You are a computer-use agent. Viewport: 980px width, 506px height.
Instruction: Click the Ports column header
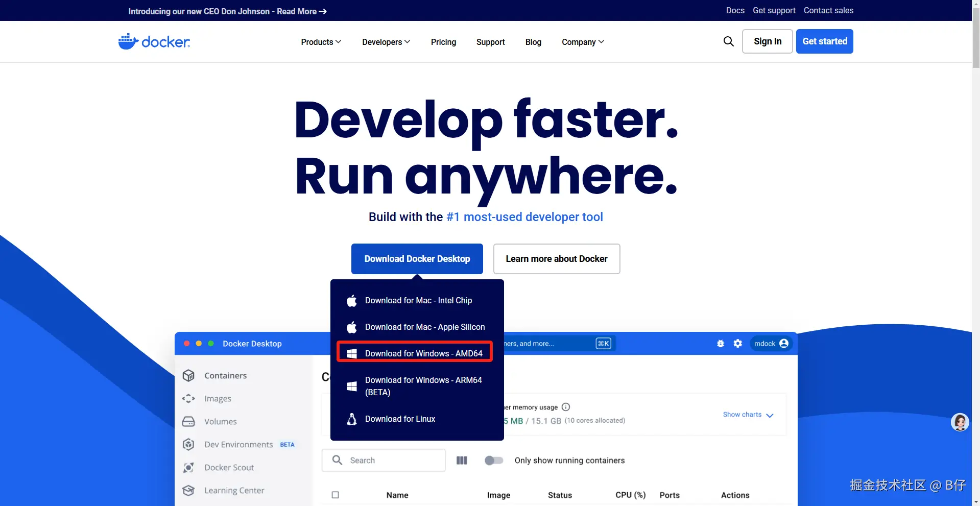(x=670, y=495)
